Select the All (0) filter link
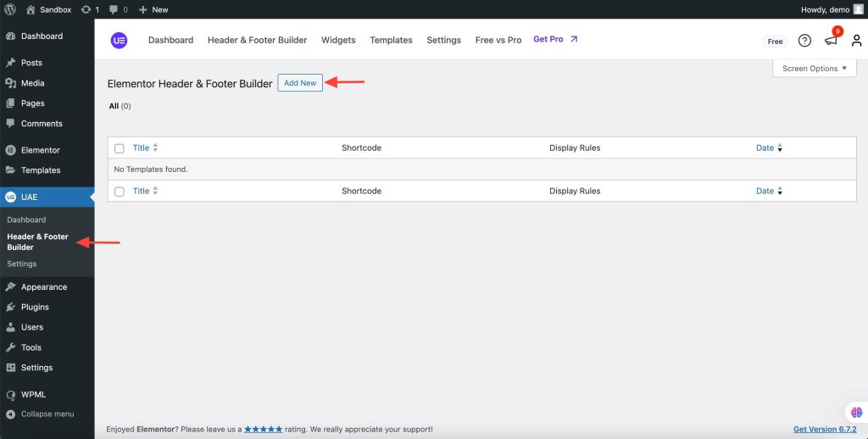Image resolution: width=868 pixels, height=439 pixels. [x=120, y=106]
